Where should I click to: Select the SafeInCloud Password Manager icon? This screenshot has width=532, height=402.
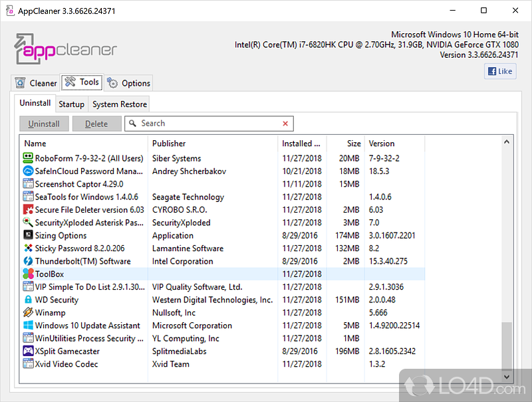click(29, 171)
